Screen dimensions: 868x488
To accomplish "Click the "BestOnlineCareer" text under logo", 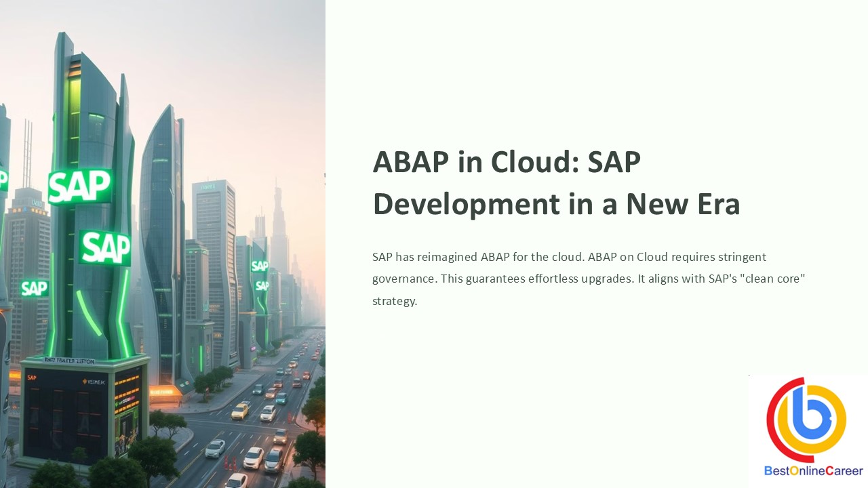I will 813,470.
